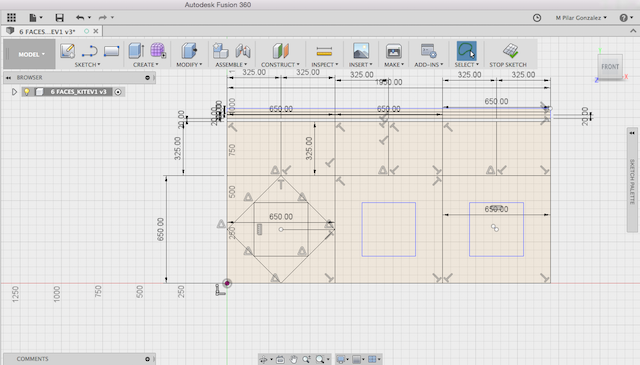Viewport: 640px width, 365px height.
Task: Open the SELECT dropdown menu
Action: pos(467,65)
